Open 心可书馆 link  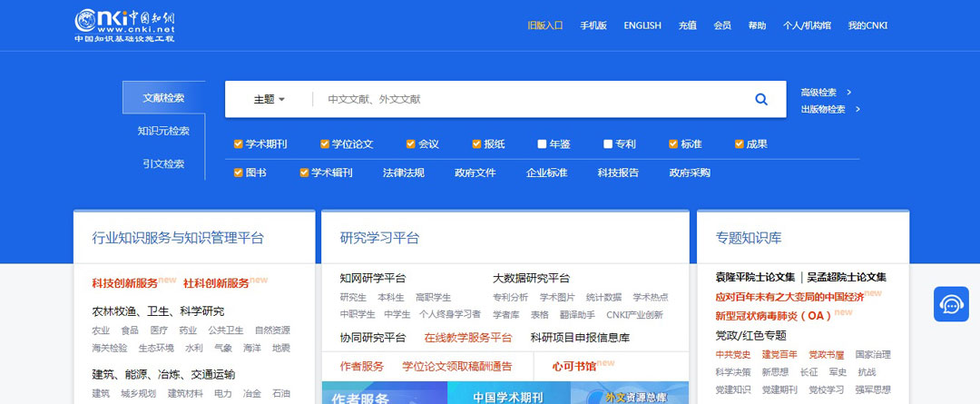pos(573,367)
